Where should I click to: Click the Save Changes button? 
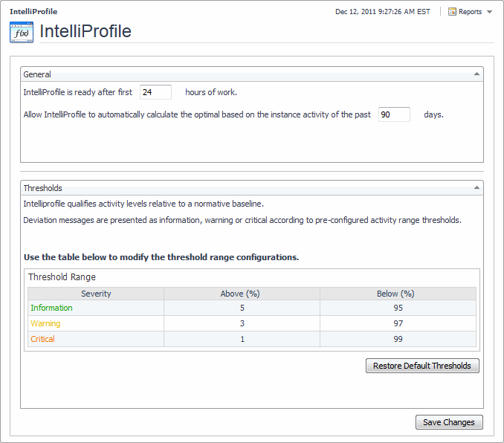(449, 422)
